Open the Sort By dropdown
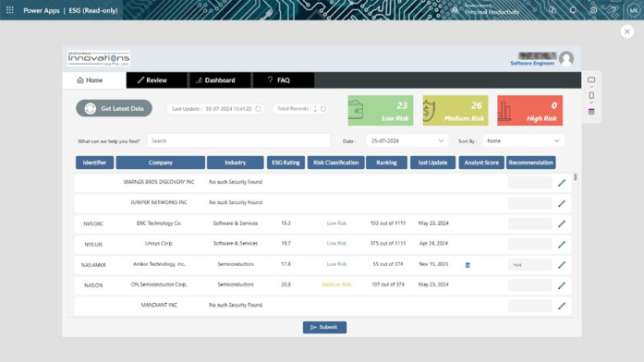644x362 pixels. tap(523, 140)
